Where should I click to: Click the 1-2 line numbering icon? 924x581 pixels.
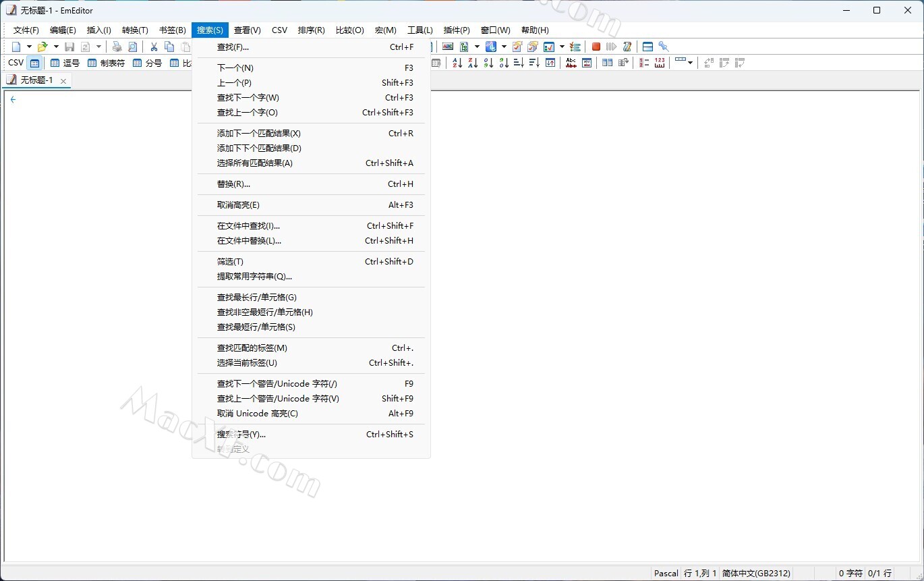click(644, 63)
